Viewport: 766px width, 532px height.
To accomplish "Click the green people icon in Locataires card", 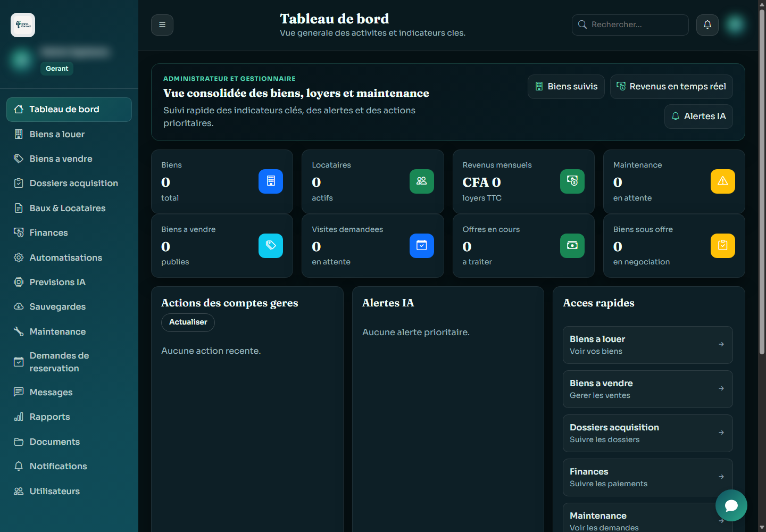I will [422, 181].
